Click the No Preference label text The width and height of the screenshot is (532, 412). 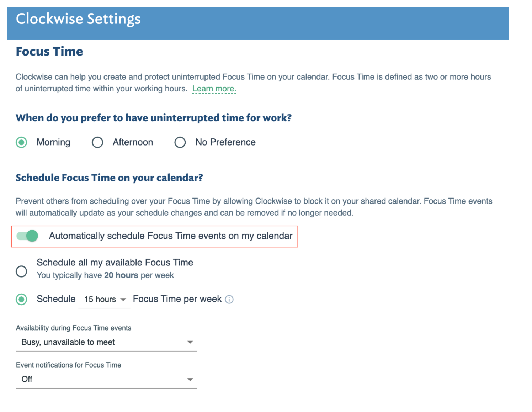click(225, 142)
